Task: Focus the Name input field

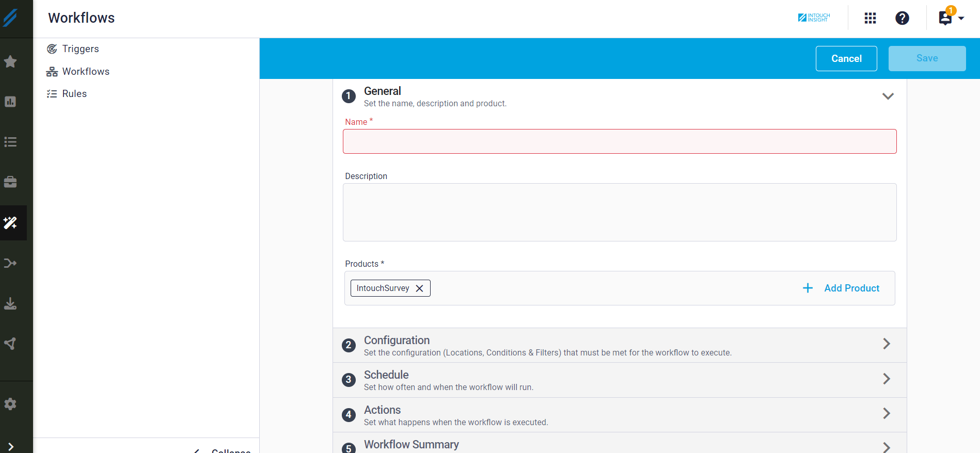Action: click(x=620, y=141)
